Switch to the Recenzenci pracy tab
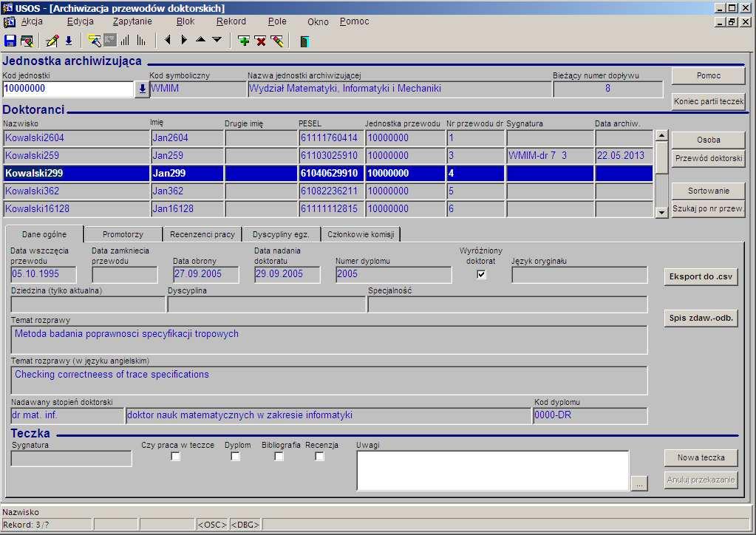The image size is (756, 535). coord(202,234)
